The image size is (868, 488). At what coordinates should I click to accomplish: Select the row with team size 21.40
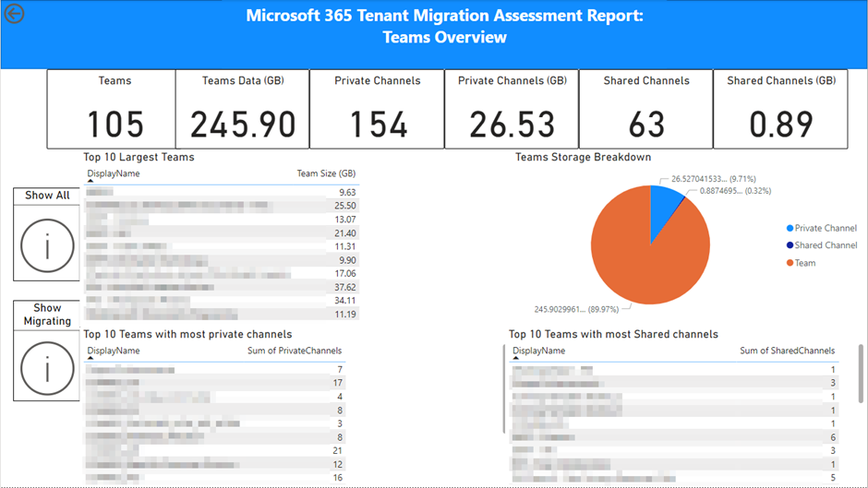click(222, 233)
